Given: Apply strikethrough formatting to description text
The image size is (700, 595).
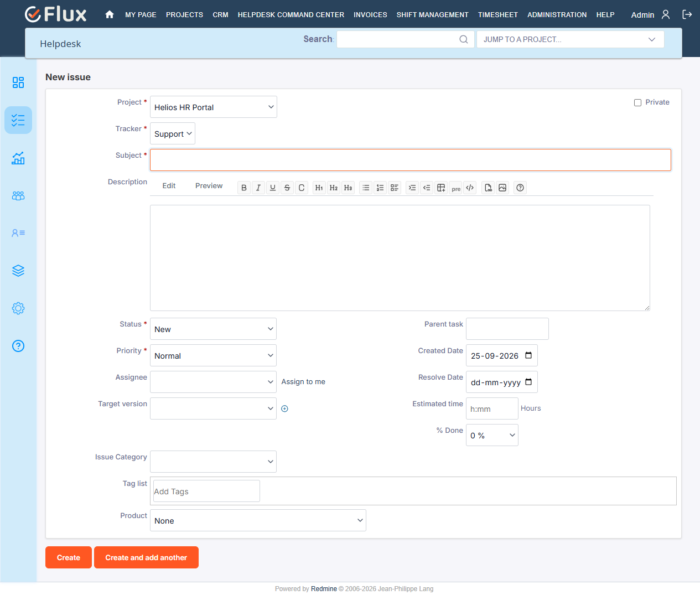Looking at the screenshot, I should click(287, 188).
